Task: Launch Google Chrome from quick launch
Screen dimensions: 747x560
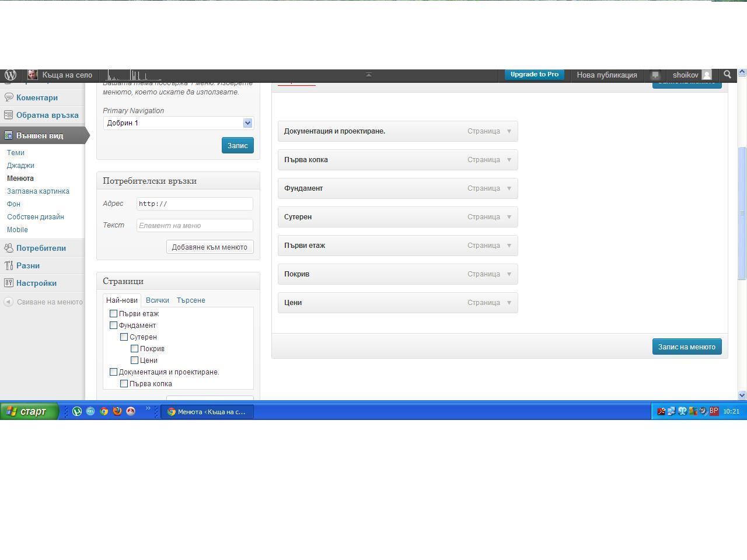Action: 104,411
